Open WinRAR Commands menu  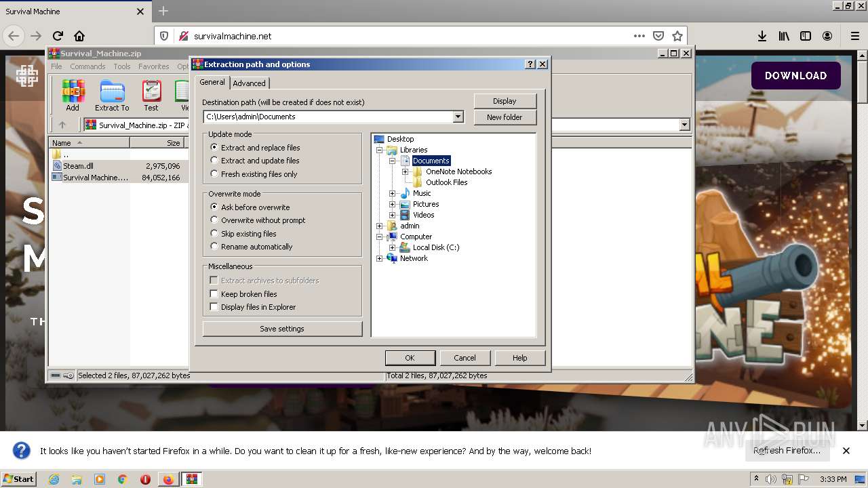tap(87, 66)
